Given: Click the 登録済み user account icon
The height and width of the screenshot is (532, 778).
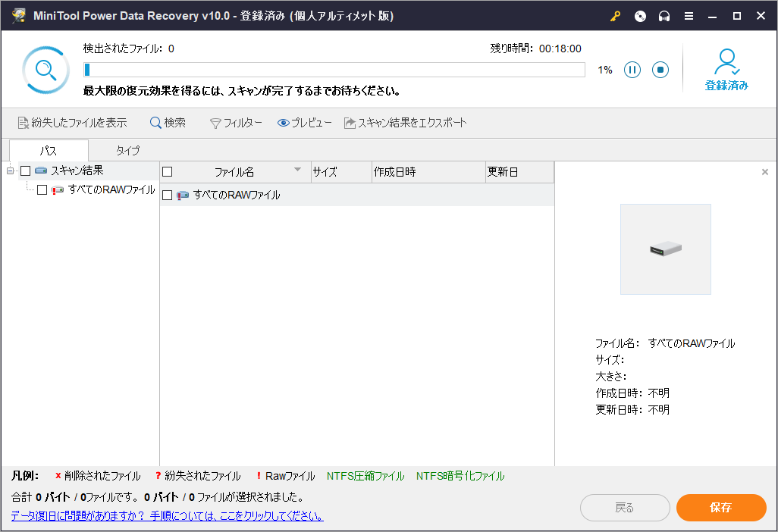Looking at the screenshot, I should [726, 70].
